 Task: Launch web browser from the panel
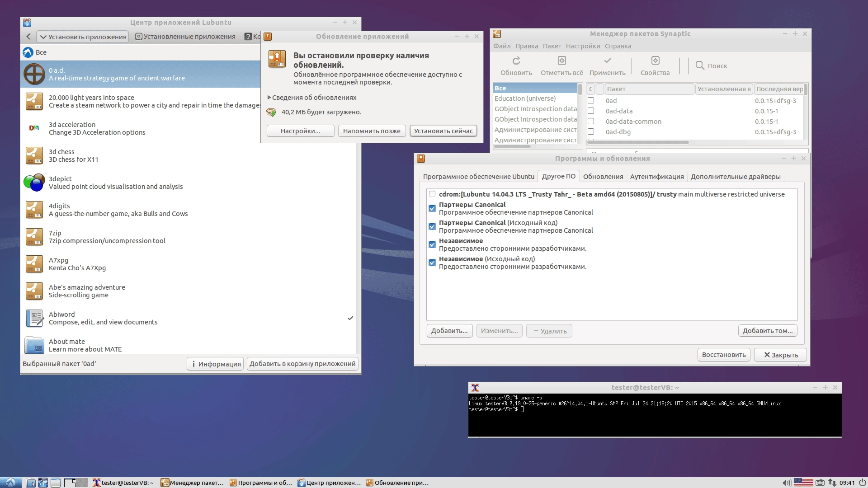pyautogui.click(x=43, y=483)
